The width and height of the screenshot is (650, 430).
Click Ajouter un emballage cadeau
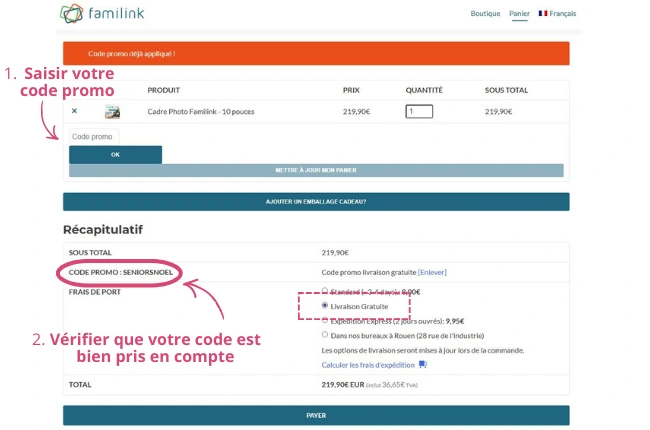316,202
